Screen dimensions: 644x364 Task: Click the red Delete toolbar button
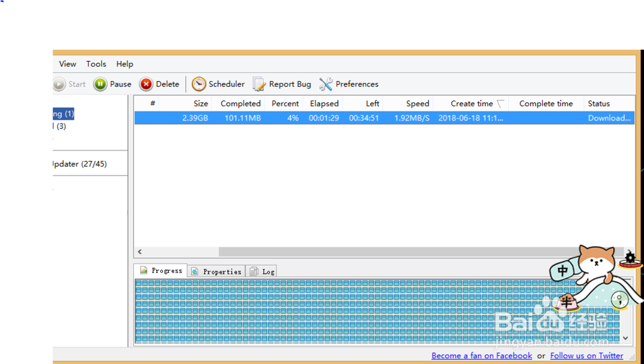click(159, 84)
